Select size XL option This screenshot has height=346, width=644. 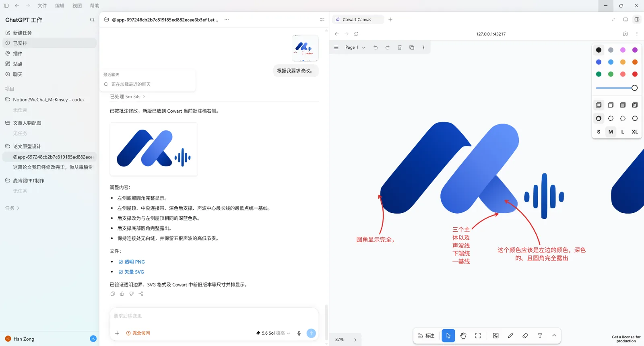[x=635, y=132]
